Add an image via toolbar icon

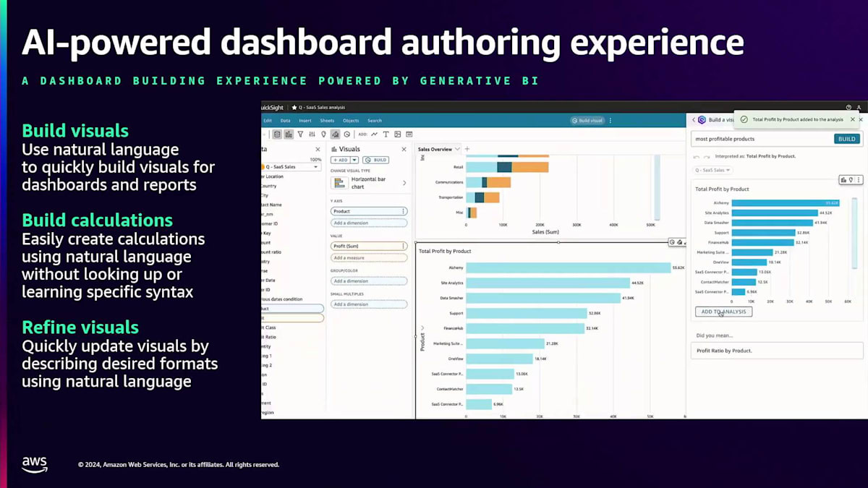pyautogui.click(x=397, y=134)
